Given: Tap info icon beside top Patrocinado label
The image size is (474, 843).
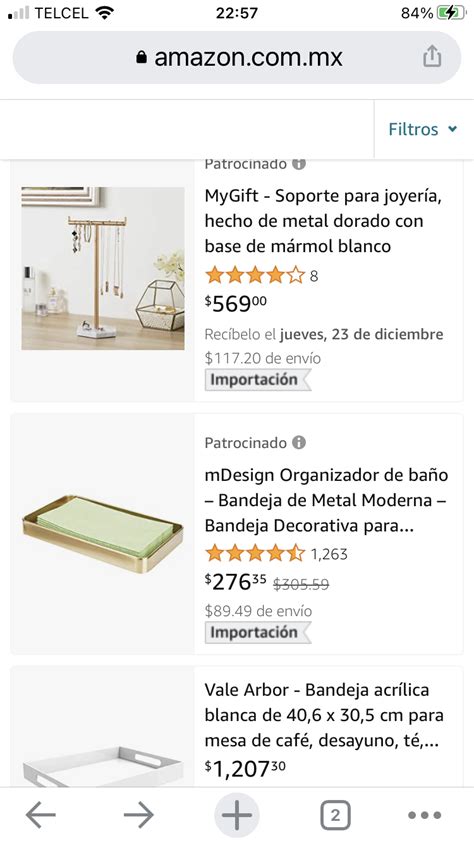Looking at the screenshot, I should point(299,164).
